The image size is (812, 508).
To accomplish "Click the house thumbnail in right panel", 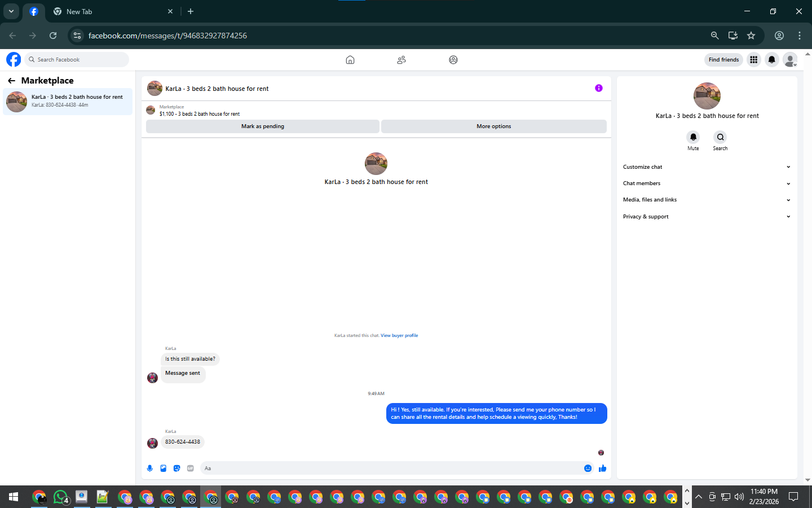I will (x=707, y=96).
